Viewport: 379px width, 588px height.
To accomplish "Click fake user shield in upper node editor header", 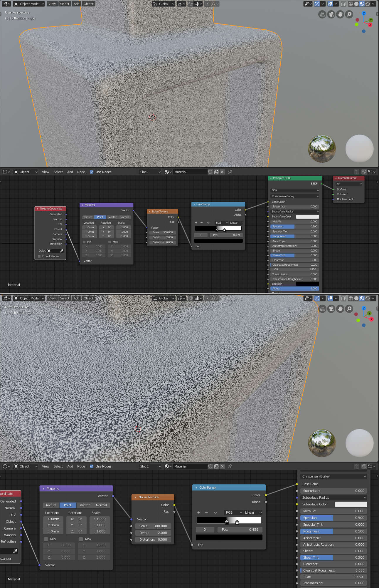I will tap(210, 172).
